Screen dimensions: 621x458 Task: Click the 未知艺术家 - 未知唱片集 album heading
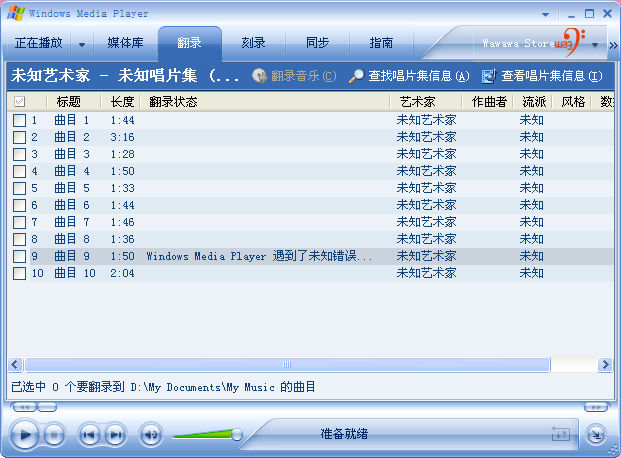point(125,75)
